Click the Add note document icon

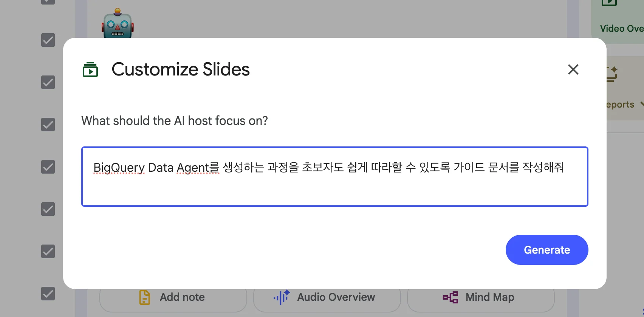(144, 297)
